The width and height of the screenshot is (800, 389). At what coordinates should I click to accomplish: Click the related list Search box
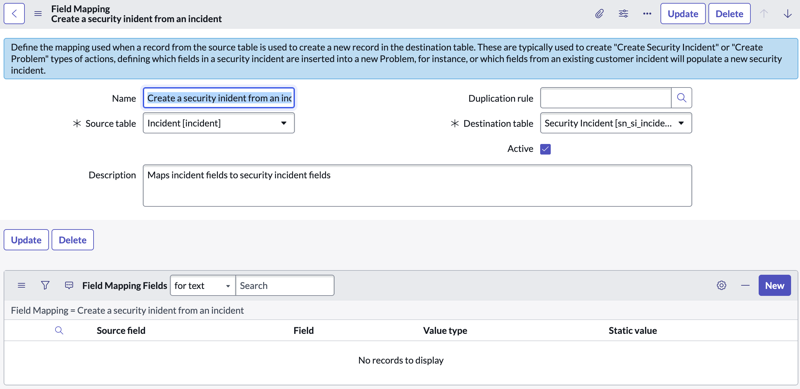(x=285, y=286)
